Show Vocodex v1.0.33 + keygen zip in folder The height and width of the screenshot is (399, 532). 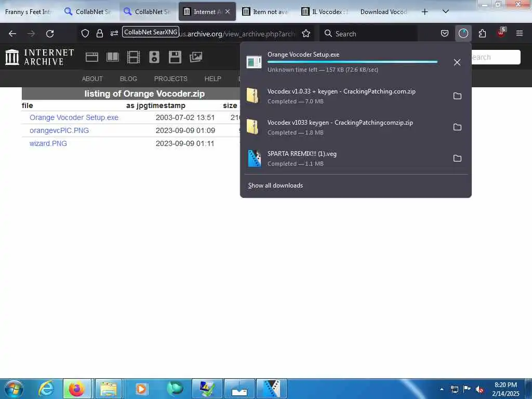(457, 96)
